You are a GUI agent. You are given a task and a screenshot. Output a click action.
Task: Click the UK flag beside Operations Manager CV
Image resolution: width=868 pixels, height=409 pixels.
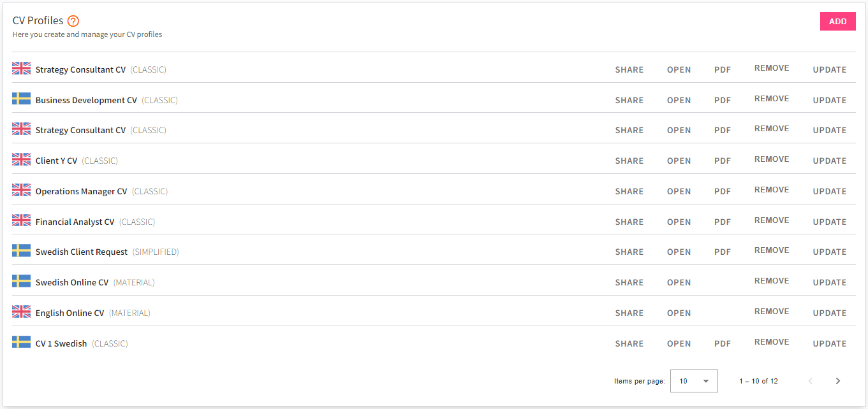click(21, 190)
